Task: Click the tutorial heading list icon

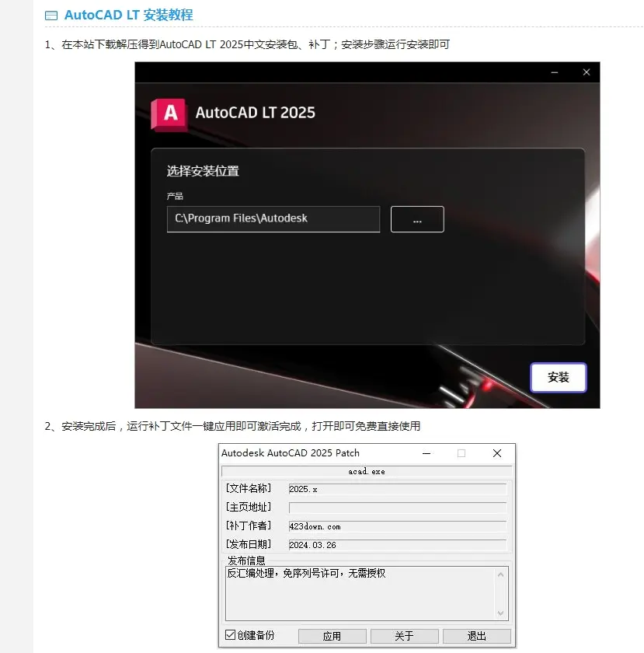Action: (x=51, y=16)
